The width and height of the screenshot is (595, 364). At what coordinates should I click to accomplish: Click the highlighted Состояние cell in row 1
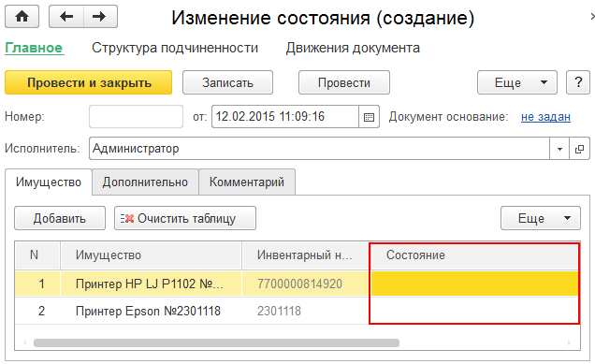click(x=474, y=284)
